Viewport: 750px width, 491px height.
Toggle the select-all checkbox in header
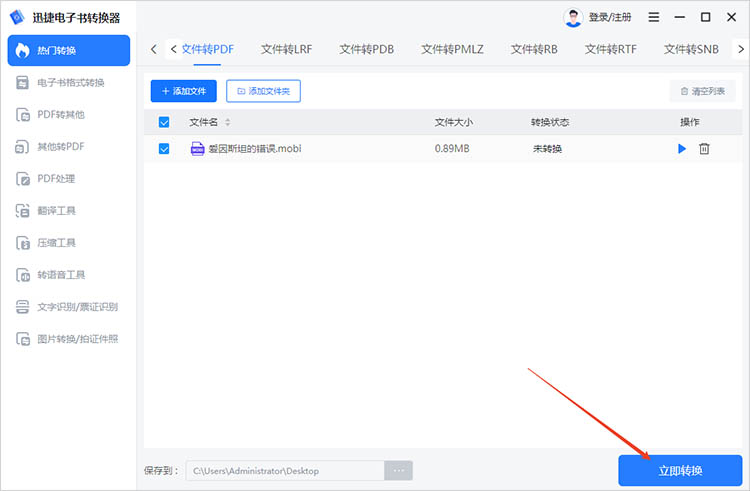pyautogui.click(x=164, y=122)
